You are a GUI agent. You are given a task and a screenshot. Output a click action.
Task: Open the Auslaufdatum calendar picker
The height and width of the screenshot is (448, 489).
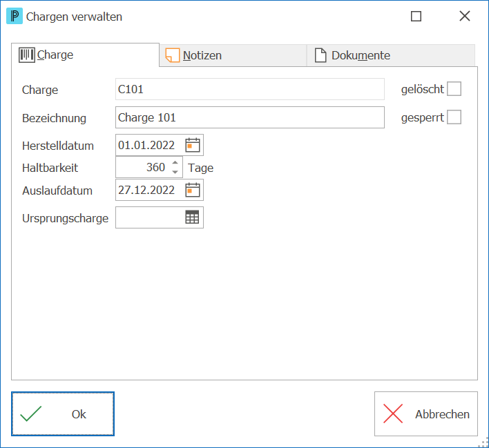coord(193,190)
